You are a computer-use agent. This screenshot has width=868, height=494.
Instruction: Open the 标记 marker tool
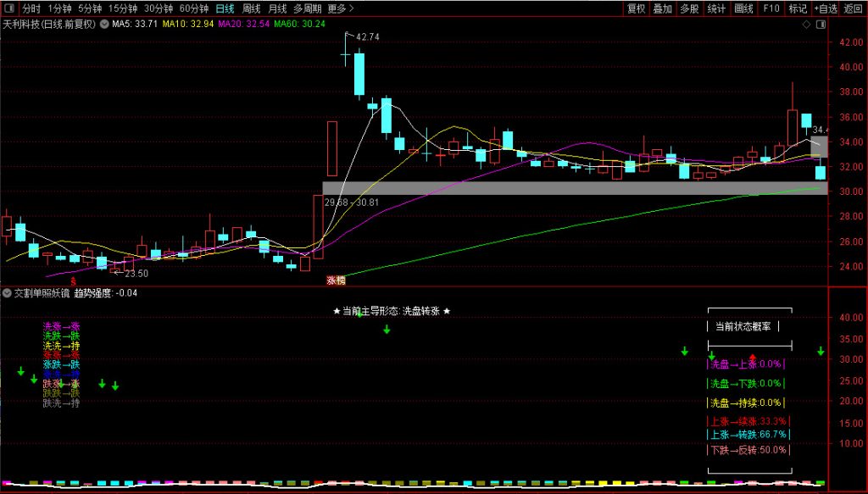pyautogui.click(x=797, y=8)
